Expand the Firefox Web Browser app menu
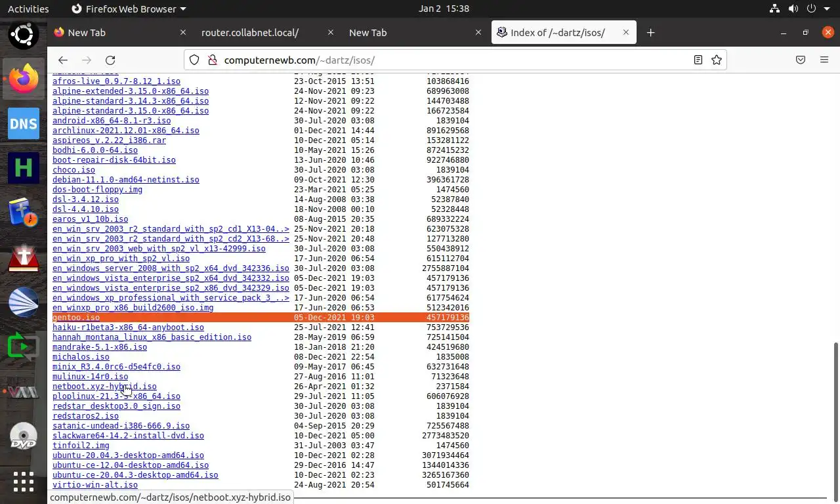Screen dimensions: 840x504 pos(129,9)
